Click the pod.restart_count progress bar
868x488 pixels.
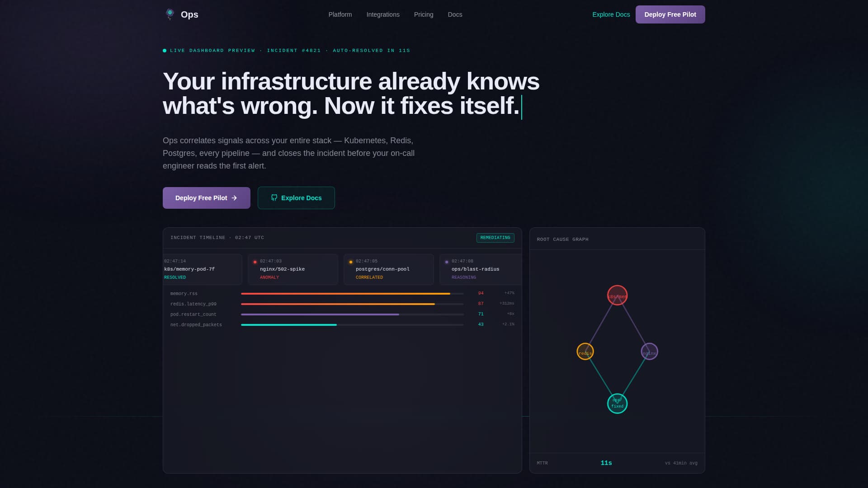[352, 314]
